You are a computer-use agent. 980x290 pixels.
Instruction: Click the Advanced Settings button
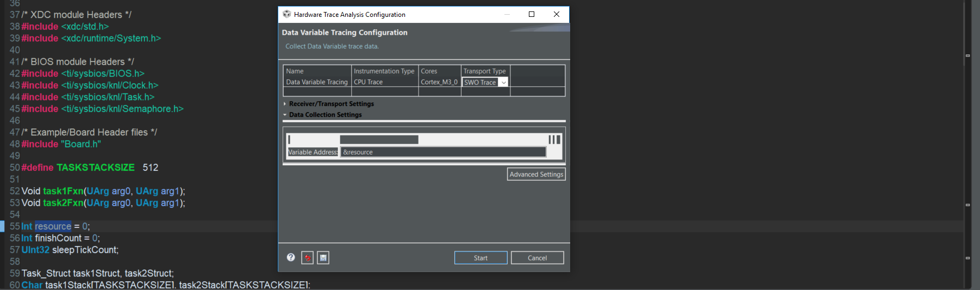(x=536, y=174)
